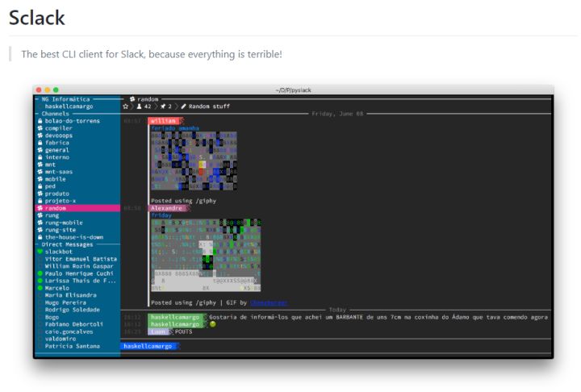Open direct message with caio.goncalves

(x=69, y=332)
